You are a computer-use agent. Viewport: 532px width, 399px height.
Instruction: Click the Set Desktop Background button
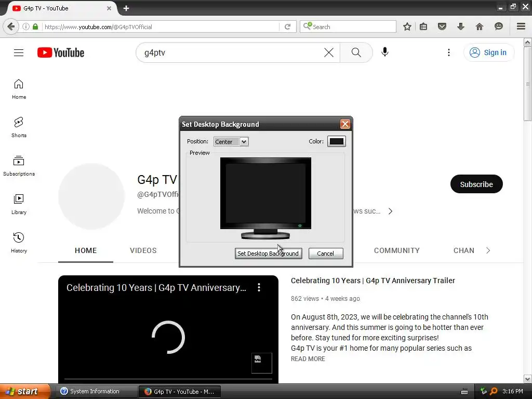coord(268,254)
